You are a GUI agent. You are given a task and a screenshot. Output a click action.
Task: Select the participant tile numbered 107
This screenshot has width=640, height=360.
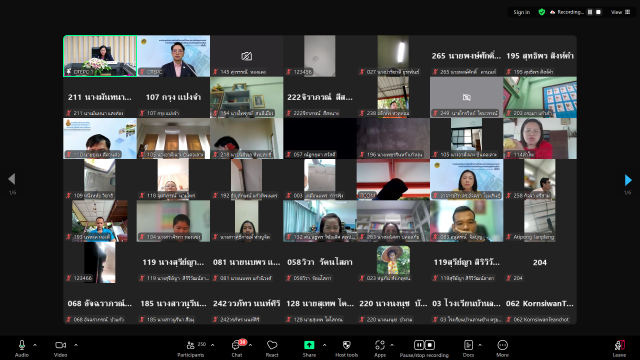(173, 97)
